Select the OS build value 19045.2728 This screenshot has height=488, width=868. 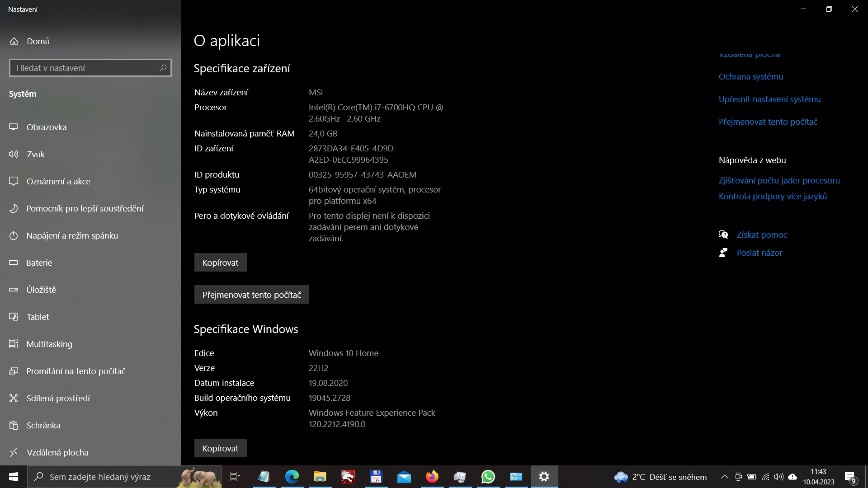pyautogui.click(x=330, y=398)
